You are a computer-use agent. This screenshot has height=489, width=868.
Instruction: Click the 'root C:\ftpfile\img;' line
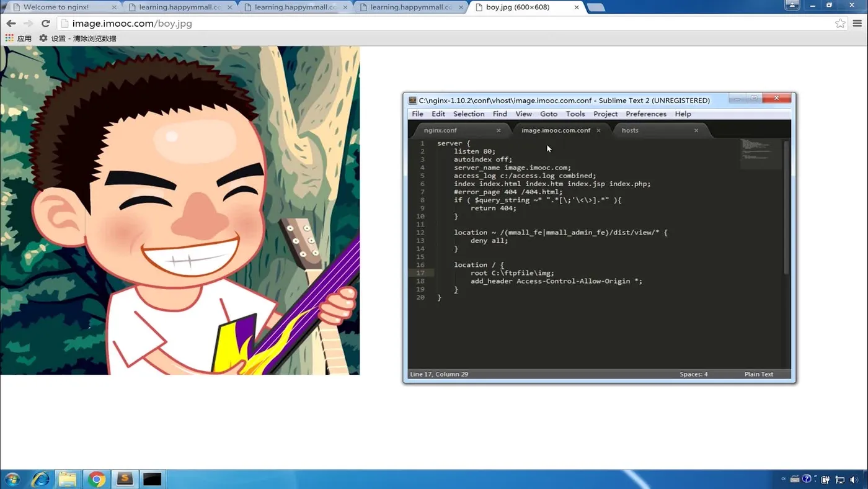512,273
